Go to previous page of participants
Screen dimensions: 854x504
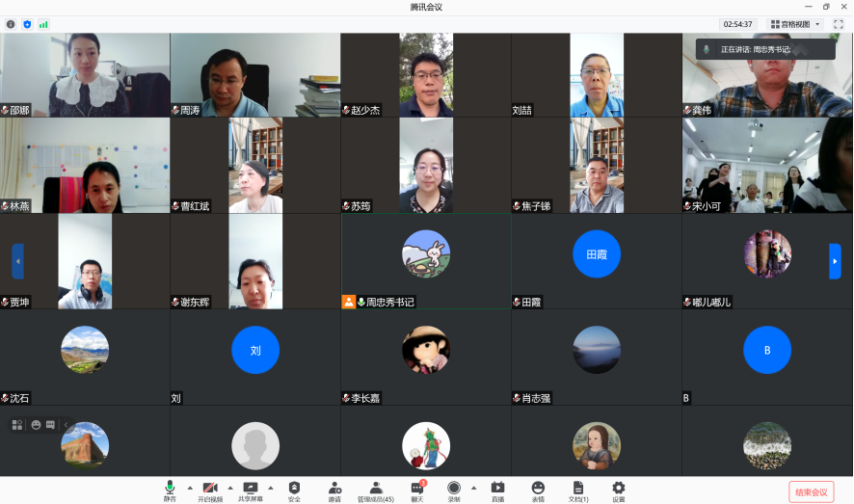17,261
